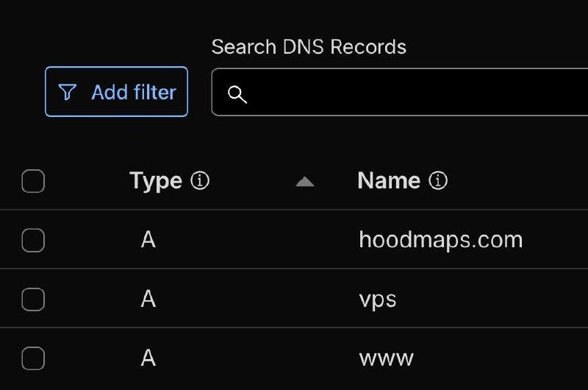Select the vps record checkbox

(x=33, y=299)
